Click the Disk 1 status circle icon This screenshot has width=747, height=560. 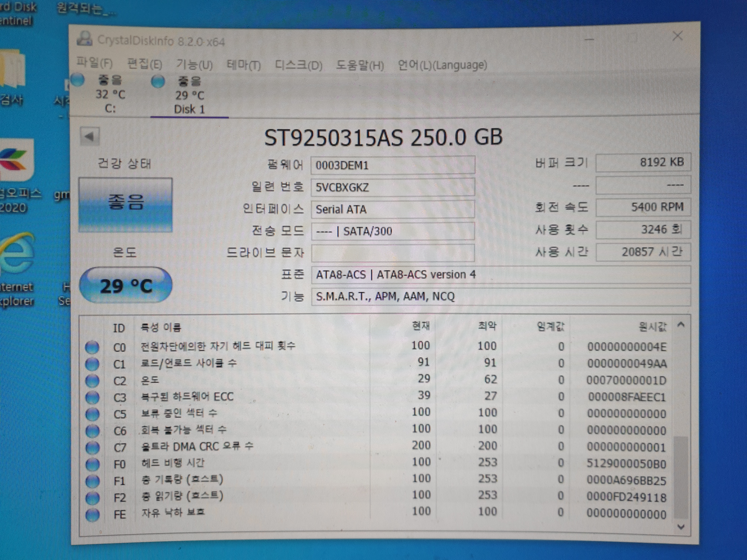tap(158, 81)
